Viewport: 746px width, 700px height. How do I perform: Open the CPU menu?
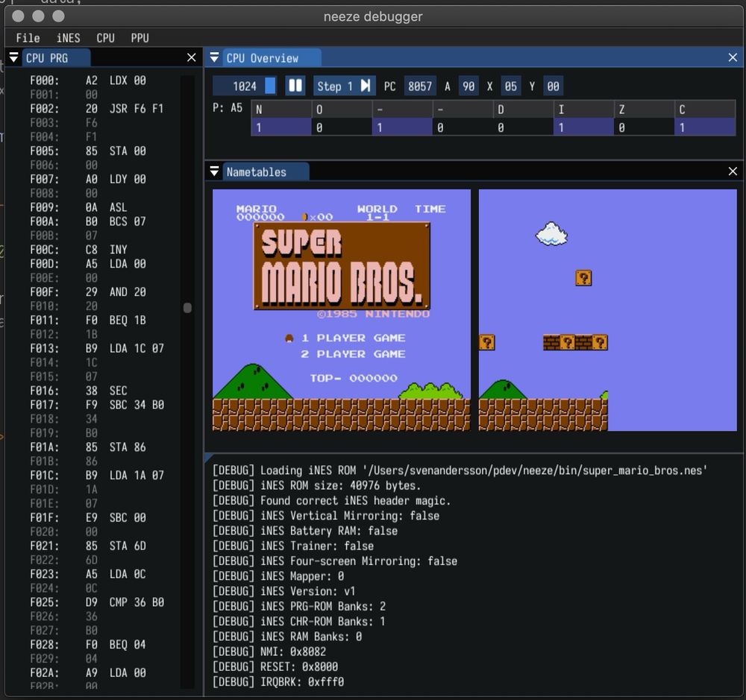click(x=105, y=38)
